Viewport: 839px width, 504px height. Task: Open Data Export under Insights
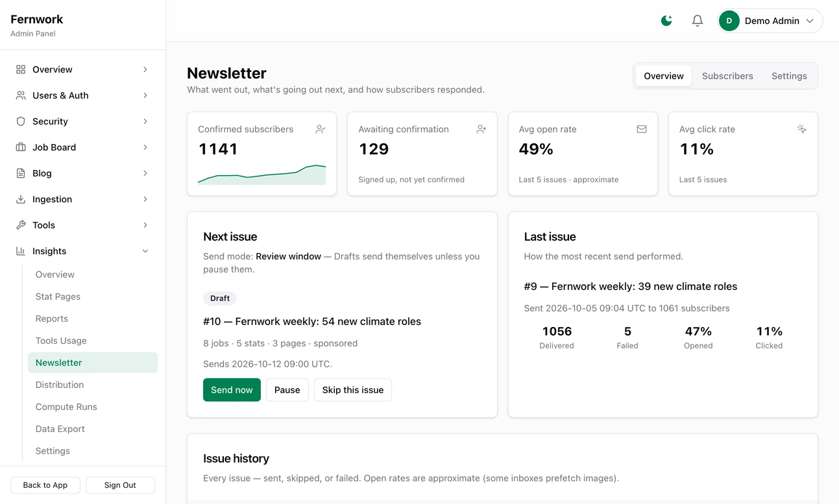[x=93, y=429]
